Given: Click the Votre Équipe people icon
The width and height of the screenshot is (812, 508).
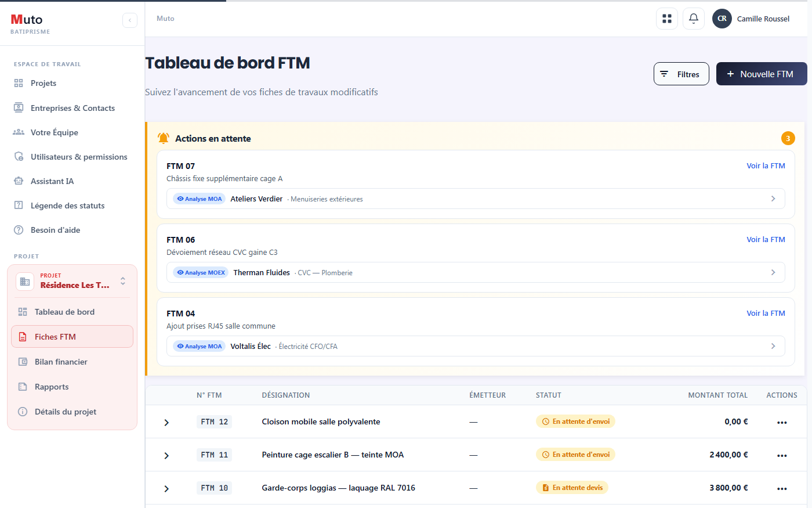Looking at the screenshot, I should (x=19, y=132).
